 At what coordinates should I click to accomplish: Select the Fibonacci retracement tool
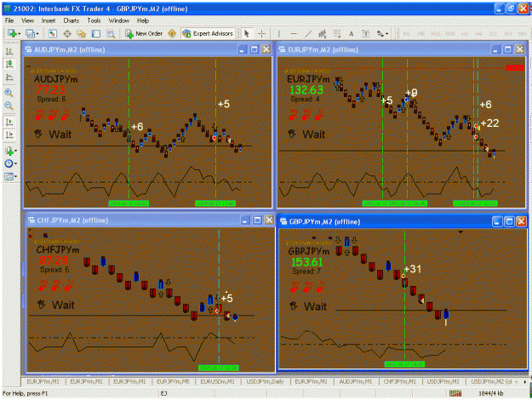(337, 33)
